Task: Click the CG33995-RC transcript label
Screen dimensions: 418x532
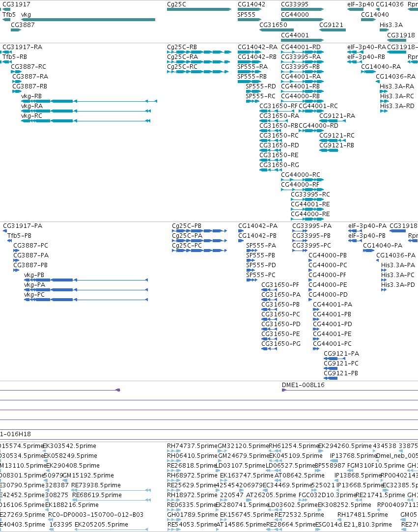Action: coord(310,195)
